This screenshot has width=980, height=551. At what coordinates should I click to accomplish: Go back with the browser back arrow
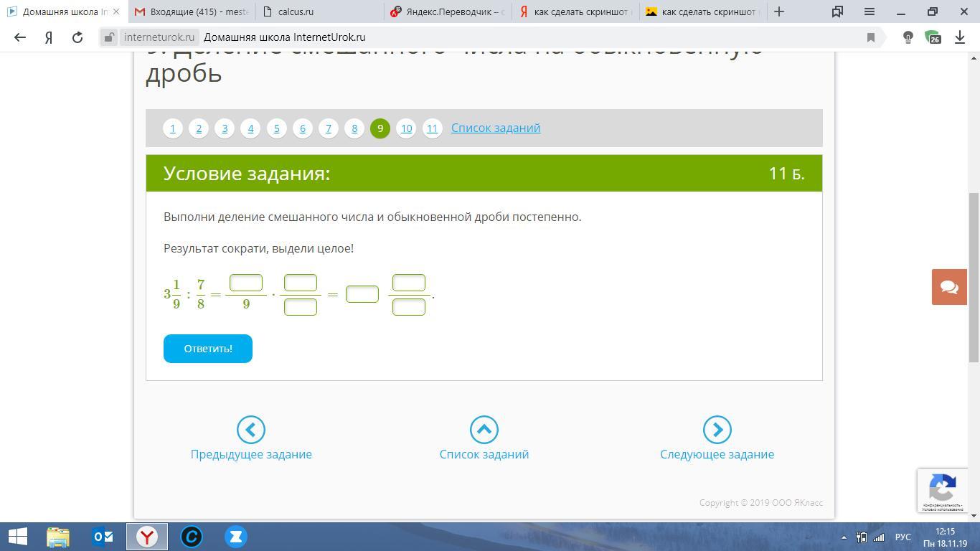[20, 37]
